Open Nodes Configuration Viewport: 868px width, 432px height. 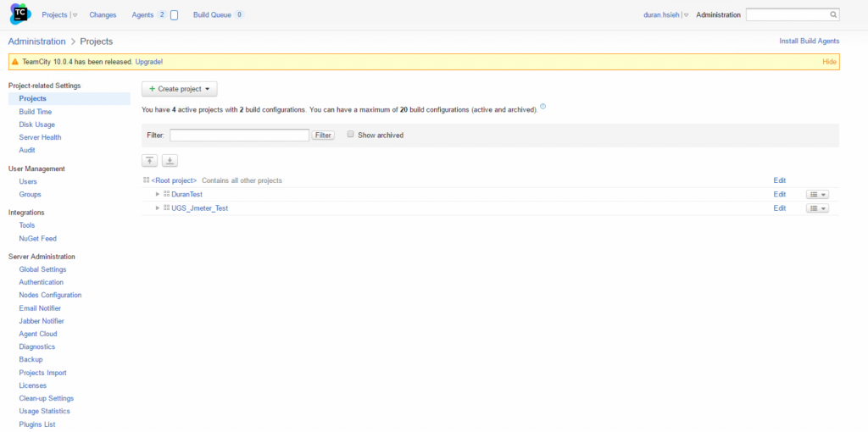(x=50, y=295)
